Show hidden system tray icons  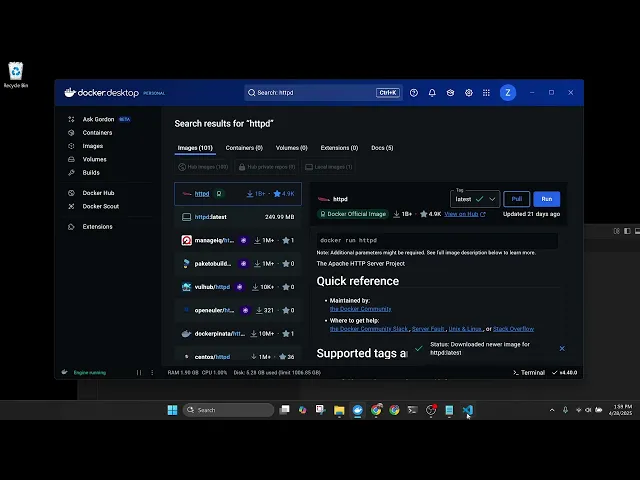[x=552, y=410]
